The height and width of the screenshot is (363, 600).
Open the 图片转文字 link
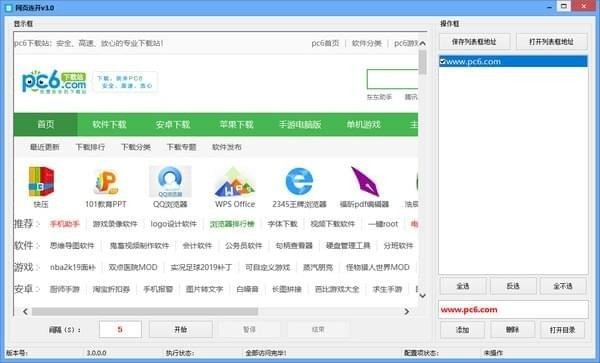pyautogui.click(x=204, y=289)
